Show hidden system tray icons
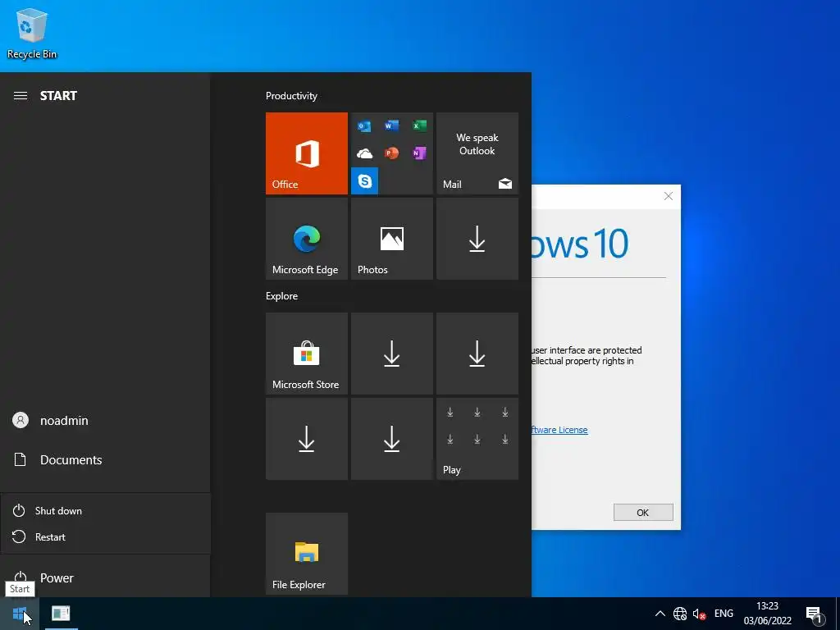 (x=660, y=614)
